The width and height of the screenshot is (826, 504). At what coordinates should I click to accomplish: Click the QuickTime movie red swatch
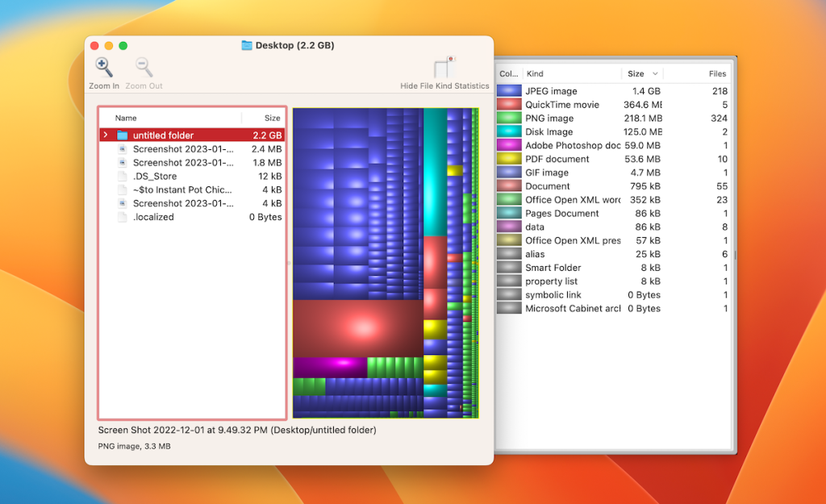click(x=509, y=104)
